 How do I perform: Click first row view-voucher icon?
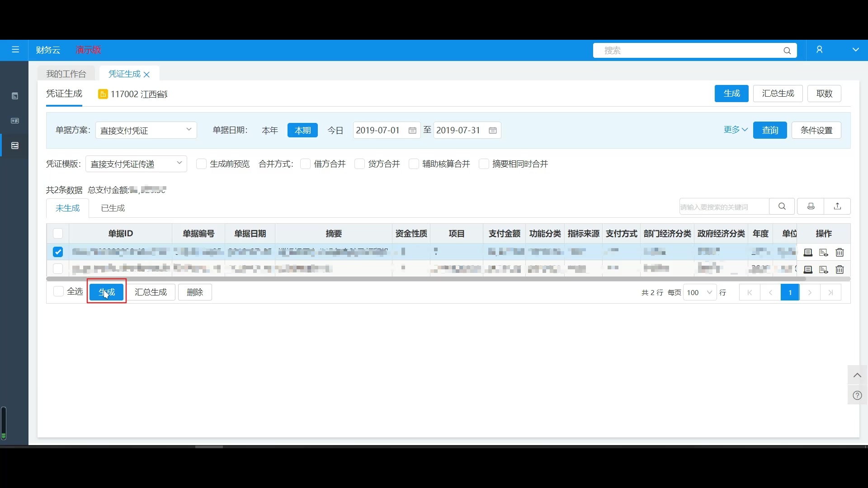coord(808,253)
